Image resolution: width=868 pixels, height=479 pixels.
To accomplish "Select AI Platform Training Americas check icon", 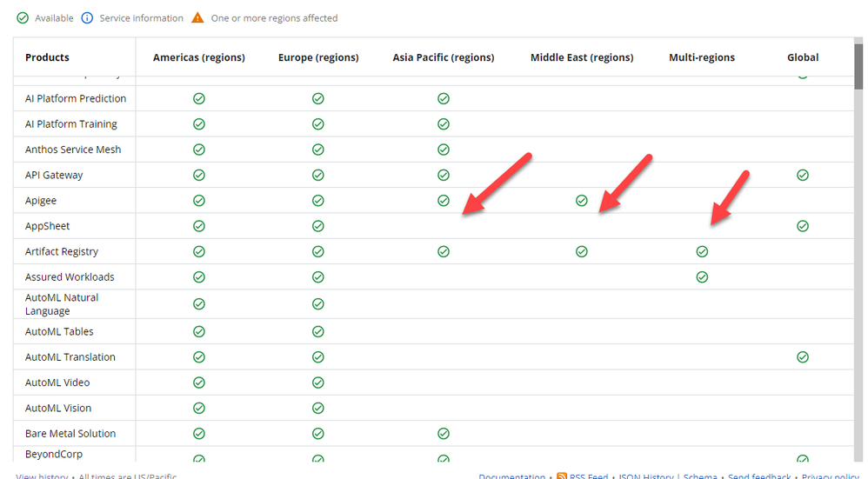I will (x=199, y=124).
